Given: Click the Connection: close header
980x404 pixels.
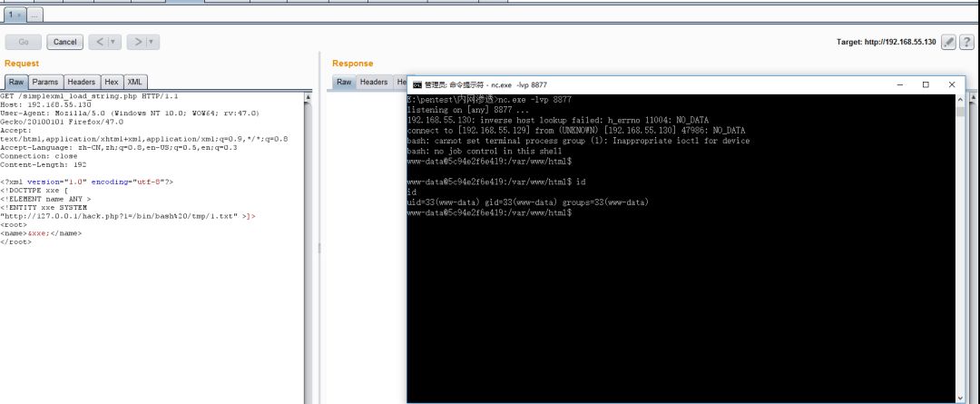Looking at the screenshot, I should pyautogui.click(x=39, y=156).
